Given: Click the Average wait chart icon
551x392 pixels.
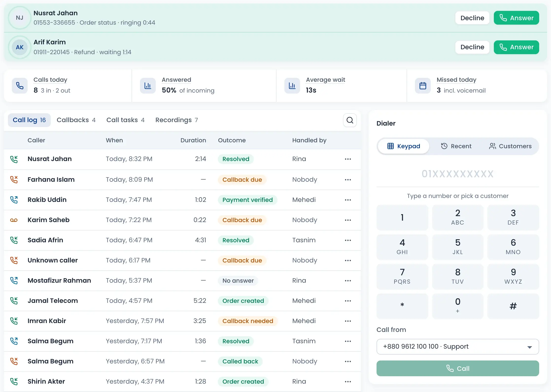Looking at the screenshot, I should [292, 86].
